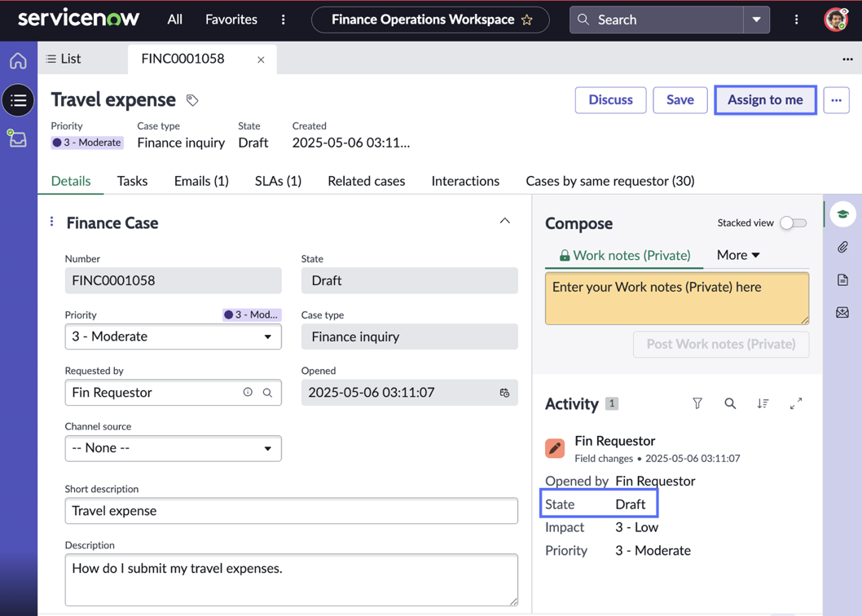
Task: Search within the Activity stream
Action: click(x=730, y=403)
